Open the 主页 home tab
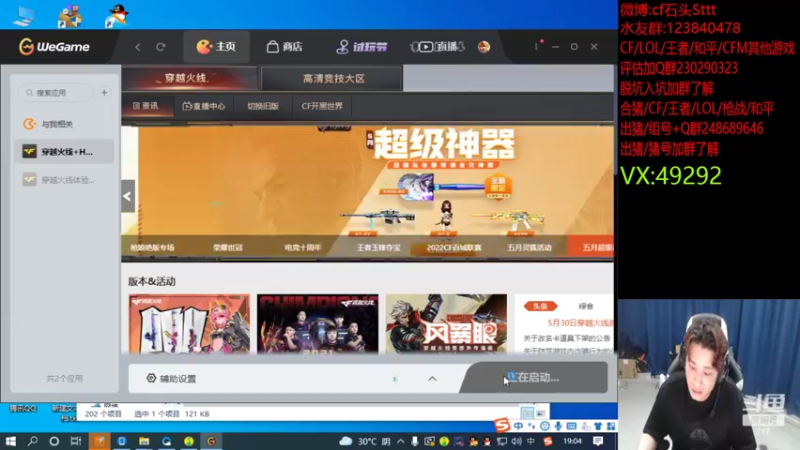Screen dimensions: 800x450 click(x=216, y=47)
